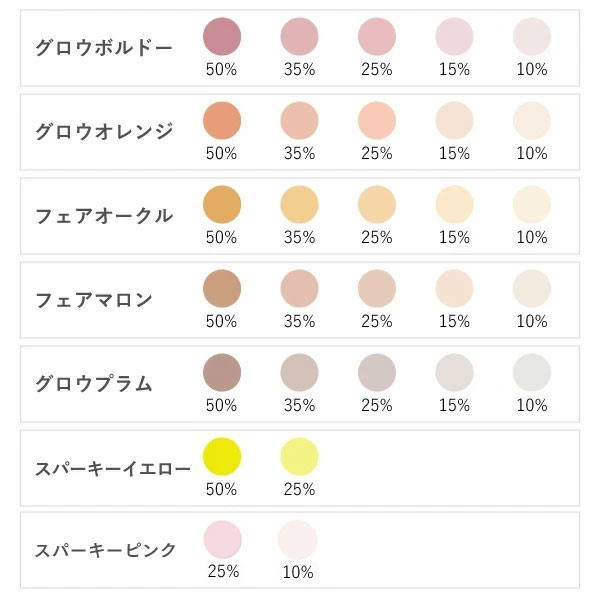Select the スパーキーイエロー 50% bright yellow swatch
The width and height of the screenshot is (600, 600).
(221, 456)
